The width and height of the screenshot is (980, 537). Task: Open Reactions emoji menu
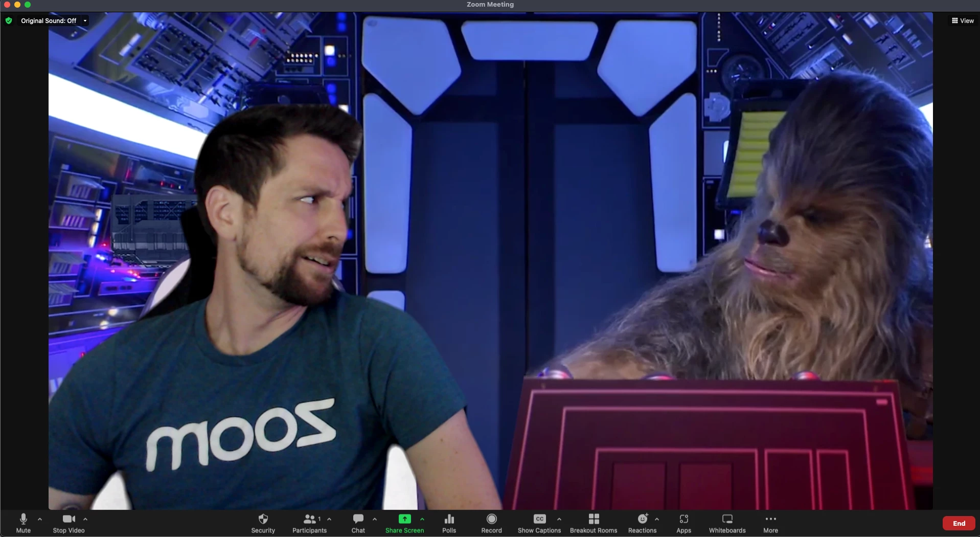pyautogui.click(x=642, y=523)
